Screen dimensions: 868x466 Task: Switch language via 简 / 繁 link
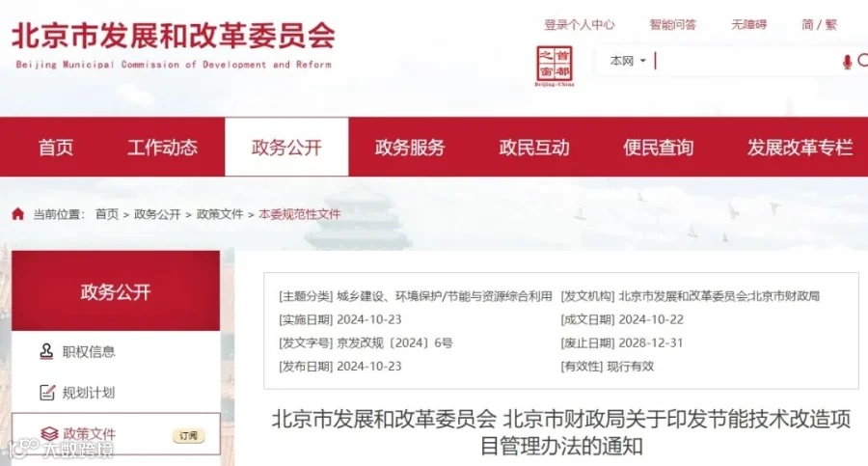coord(819,24)
